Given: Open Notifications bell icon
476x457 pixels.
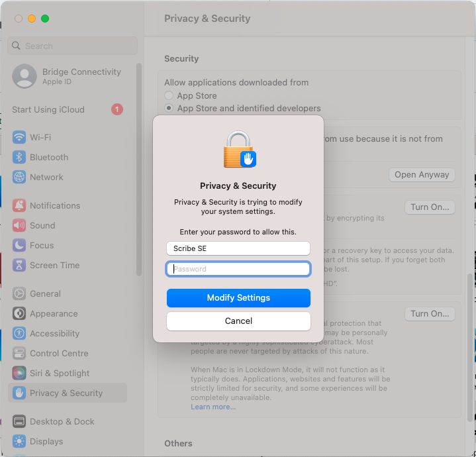Looking at the screenshot, I should (19, 206).
